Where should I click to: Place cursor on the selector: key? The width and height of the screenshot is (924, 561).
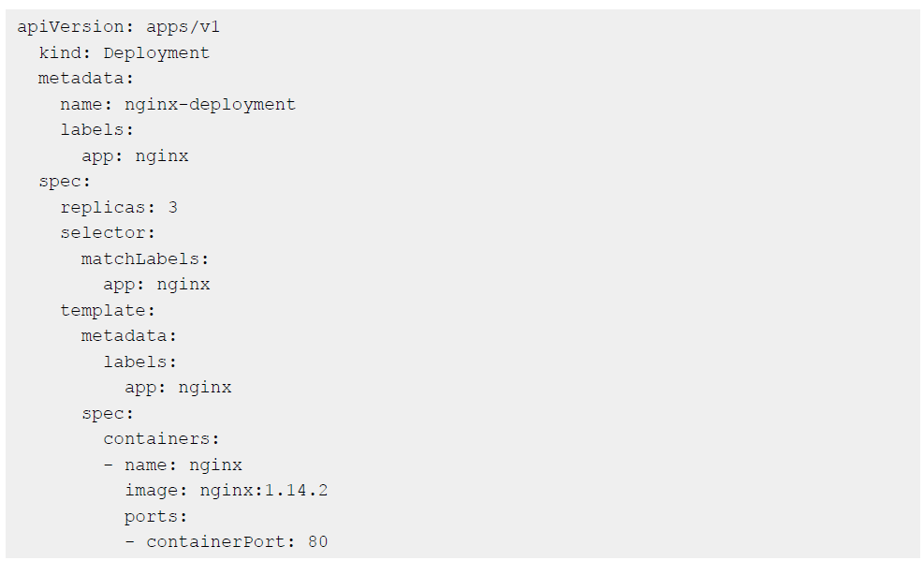coord(108,233)
